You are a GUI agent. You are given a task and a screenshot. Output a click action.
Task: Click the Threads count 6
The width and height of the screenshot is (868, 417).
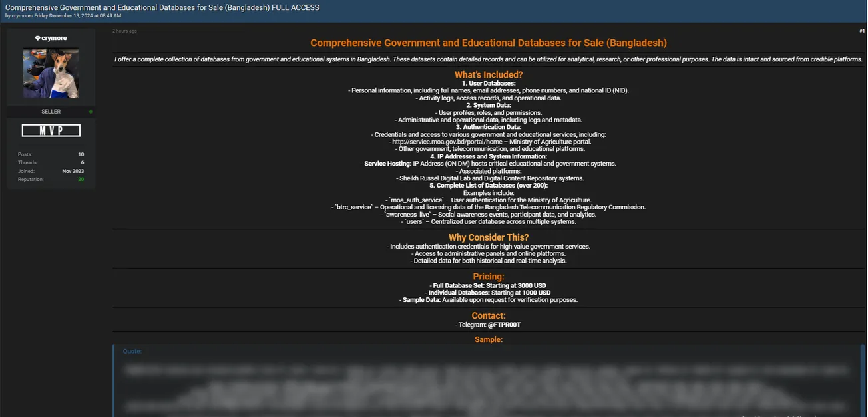click(x=82, y=162)
